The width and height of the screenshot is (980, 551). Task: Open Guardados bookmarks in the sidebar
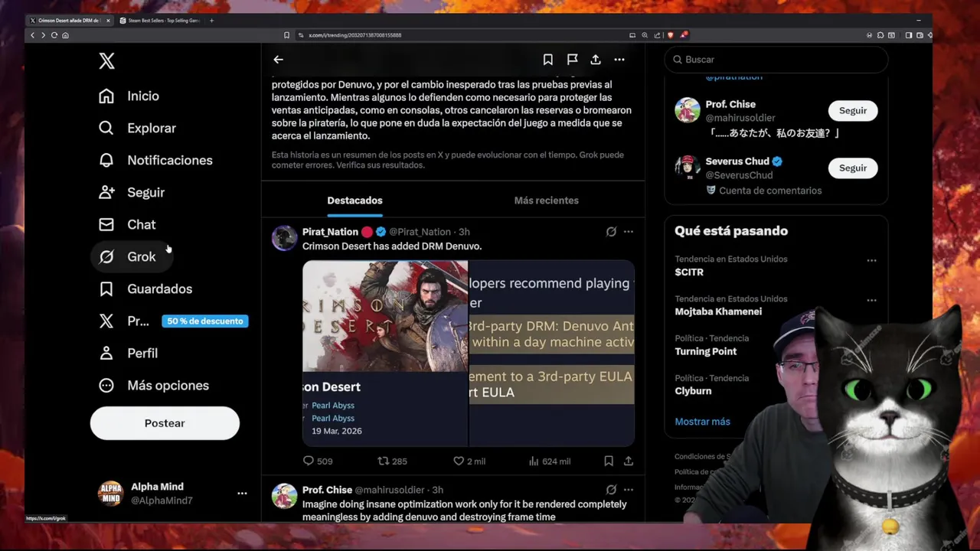pyautogui.click(x=145, y=289)
